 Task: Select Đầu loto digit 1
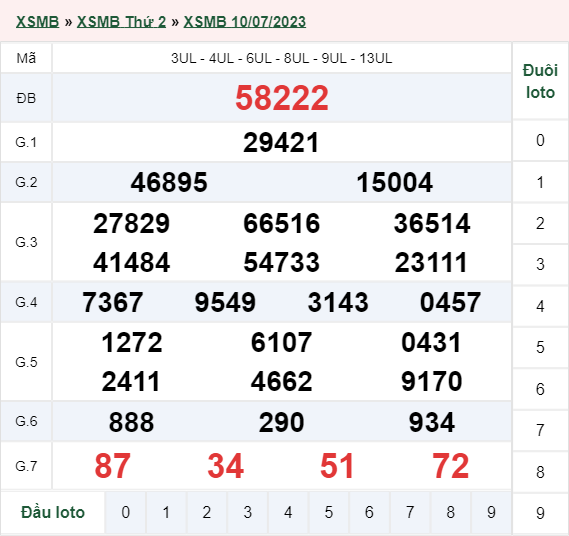(x=166, y=512)
